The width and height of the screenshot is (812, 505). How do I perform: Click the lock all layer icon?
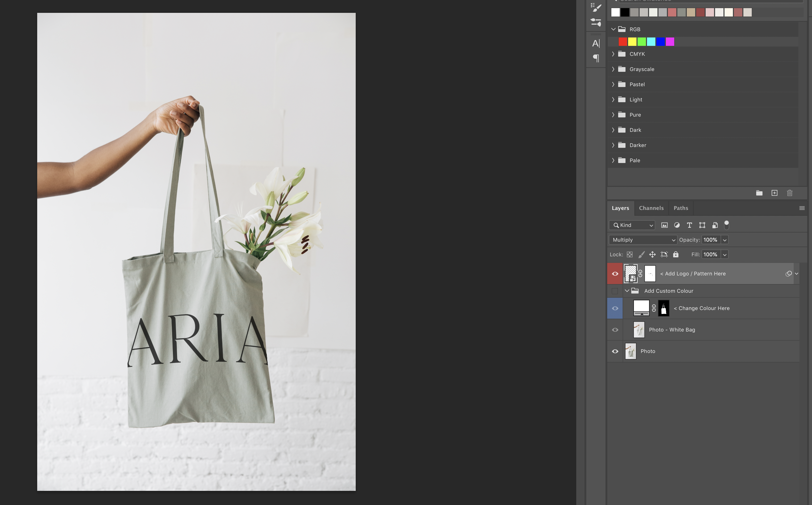676,254
